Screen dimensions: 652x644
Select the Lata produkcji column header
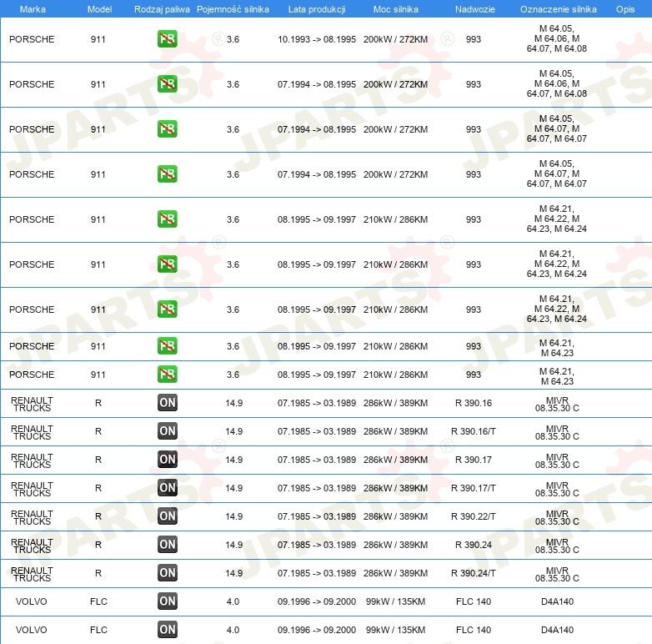click(317, 9)
